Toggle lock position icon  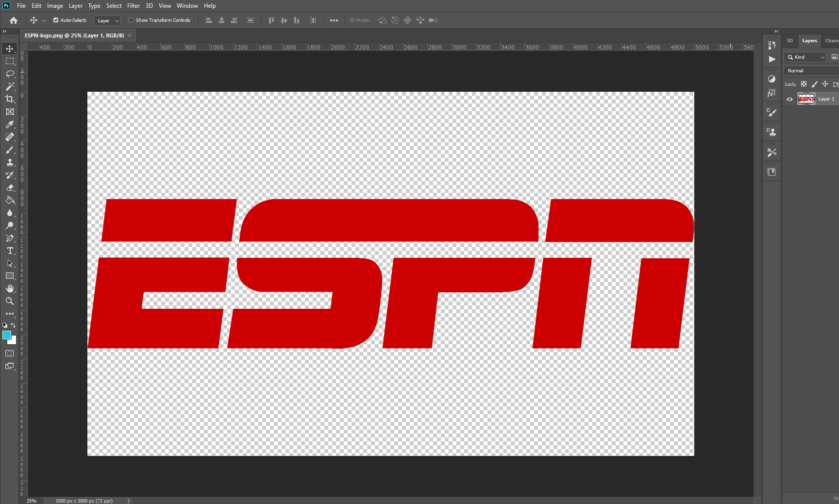pos(825,84)
